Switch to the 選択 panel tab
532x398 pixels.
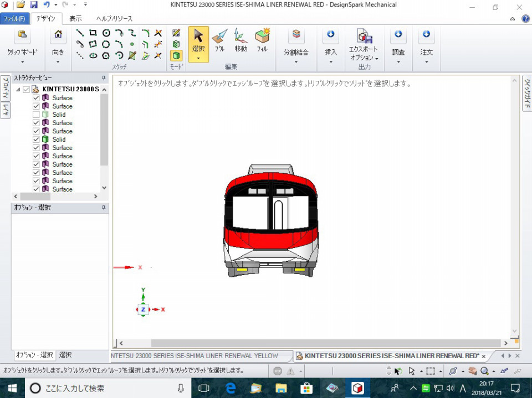click(x=65, y=355)
